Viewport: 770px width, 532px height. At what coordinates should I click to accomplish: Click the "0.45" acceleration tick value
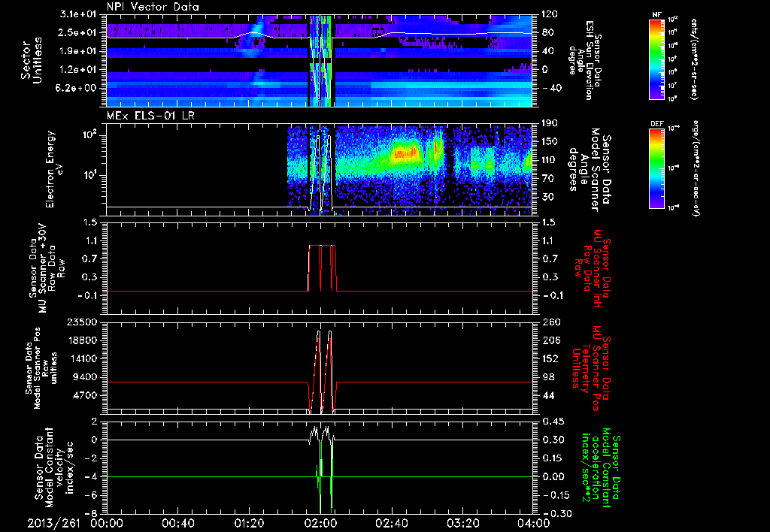pos(553,422)
